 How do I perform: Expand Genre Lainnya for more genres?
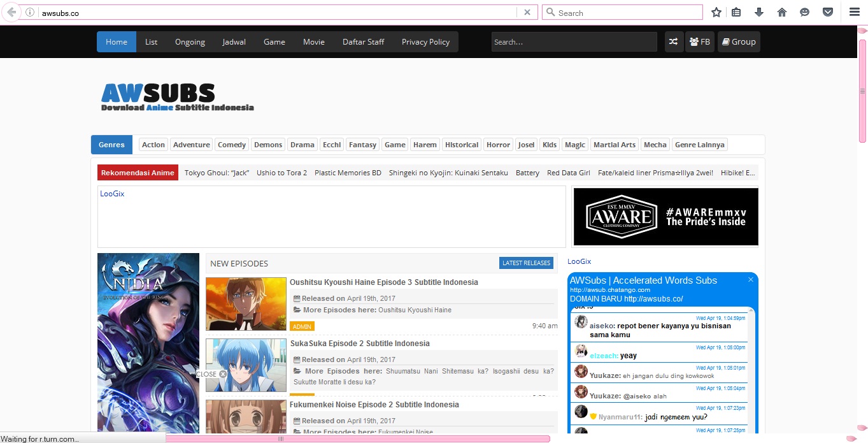pyautogui.click(x=700, y=145)
